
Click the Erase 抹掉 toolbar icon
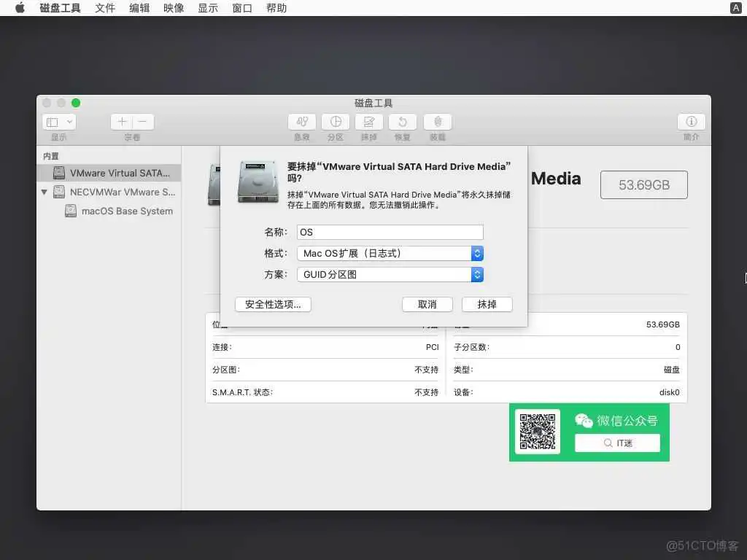[368, 122]
